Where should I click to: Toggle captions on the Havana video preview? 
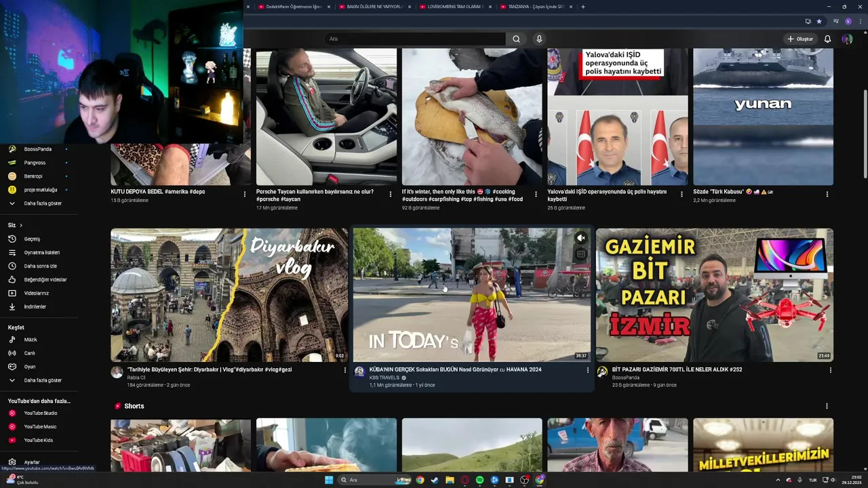tap(580, 254)
